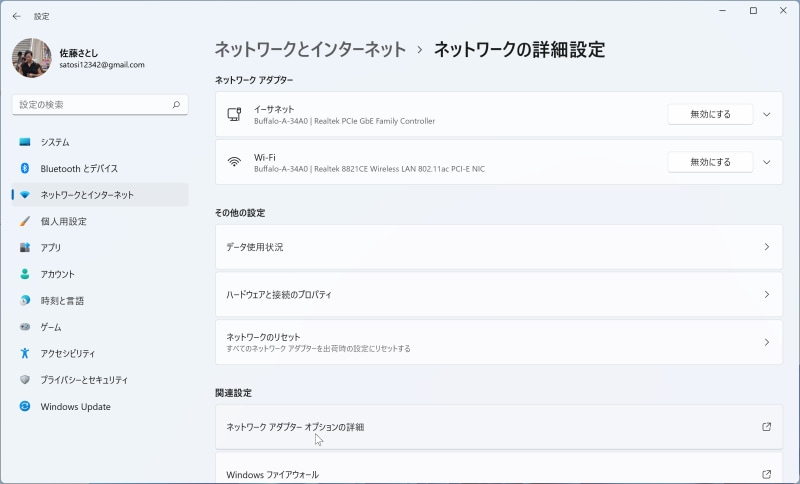Open external link icon for Windows ファイアウォール

pyautogui.click(x=766, y=474)
